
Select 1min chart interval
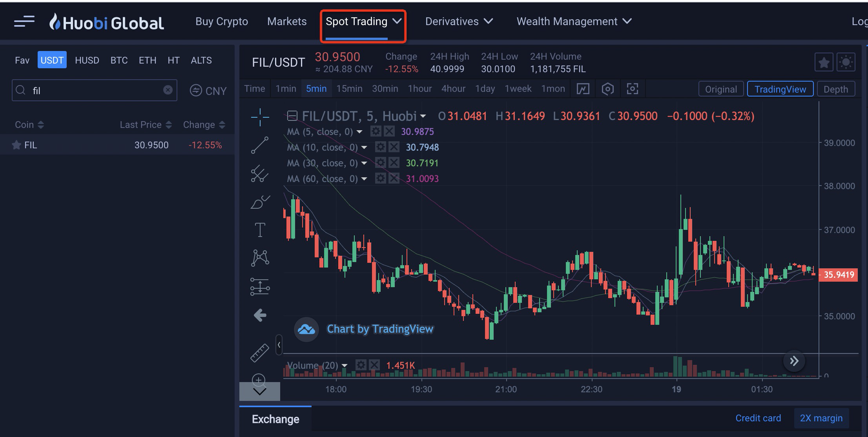[x=286, y=89]
